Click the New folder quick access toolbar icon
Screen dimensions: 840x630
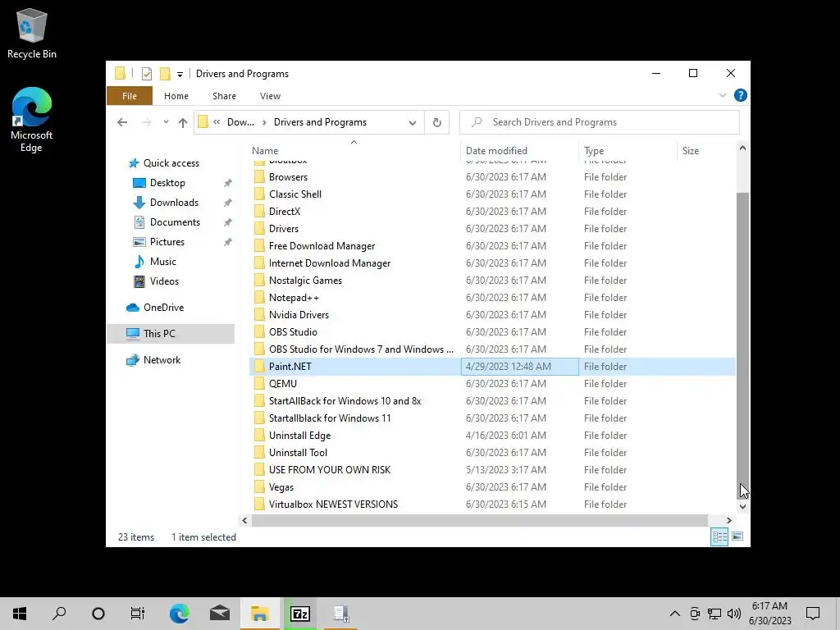pyautogui.click(x=165, y=73)
